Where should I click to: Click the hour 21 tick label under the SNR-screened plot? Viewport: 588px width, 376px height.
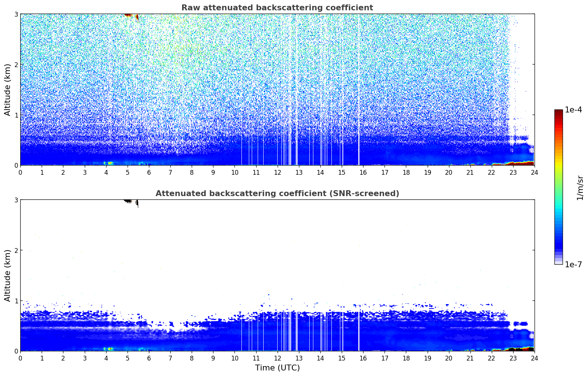[x=470, y=358]
